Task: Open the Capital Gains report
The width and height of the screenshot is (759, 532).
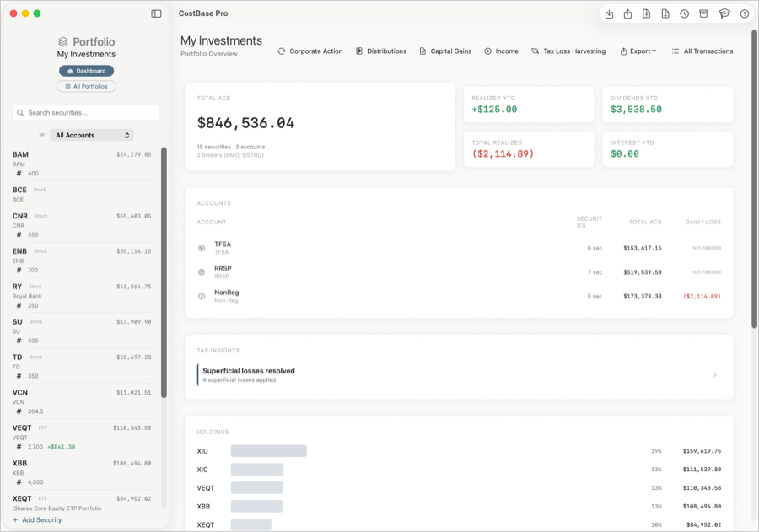Action: click(x=445, y=51)
